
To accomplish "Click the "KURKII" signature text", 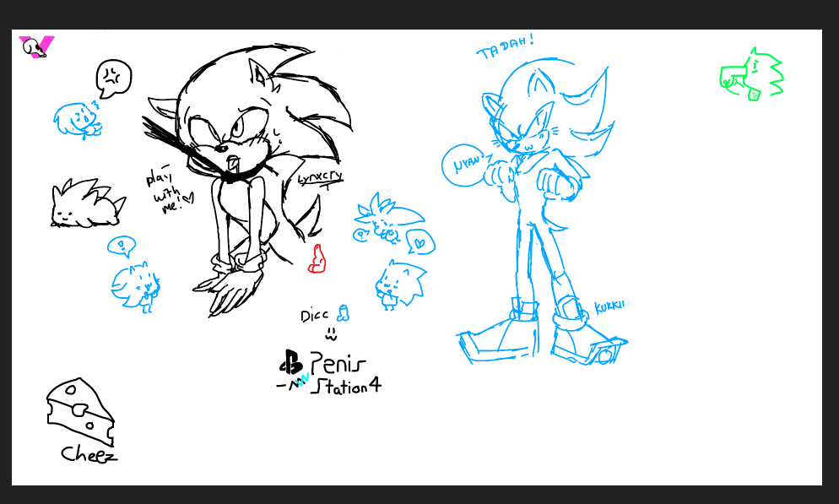I will 609,307.
